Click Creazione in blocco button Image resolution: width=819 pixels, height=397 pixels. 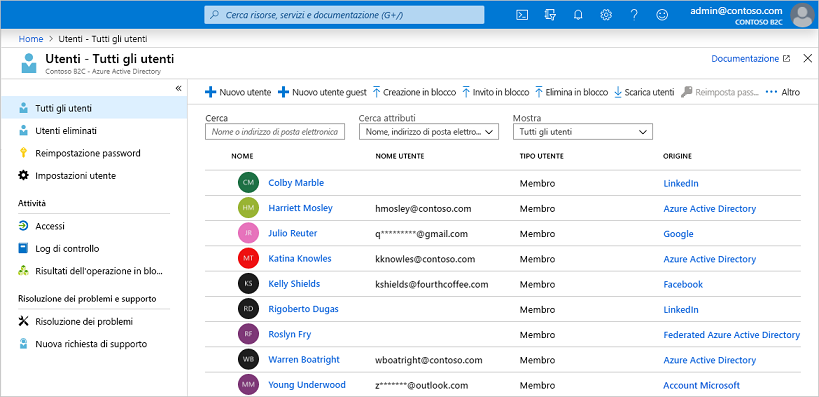pos(414,92)
